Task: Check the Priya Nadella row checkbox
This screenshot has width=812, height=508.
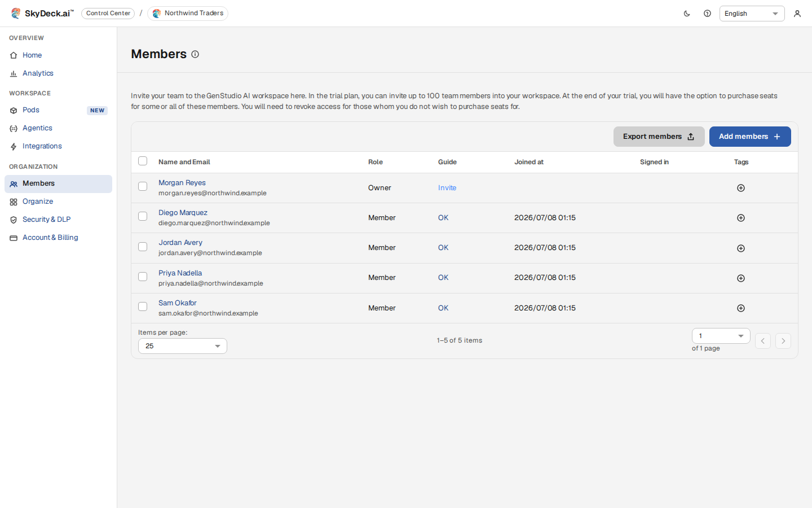Action: coord(143,277)
